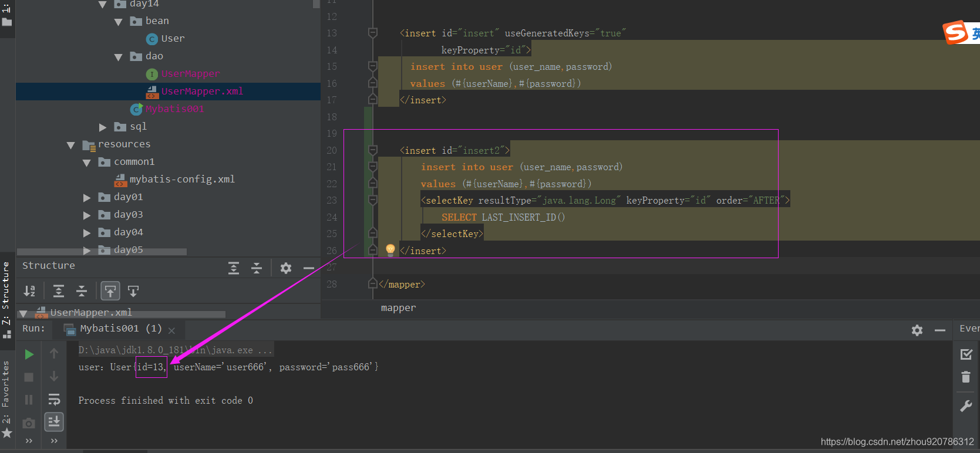Expand all via Structure title bar icon
The width and height of the screenshot is (980, 453).
click(x=234, y=268)
